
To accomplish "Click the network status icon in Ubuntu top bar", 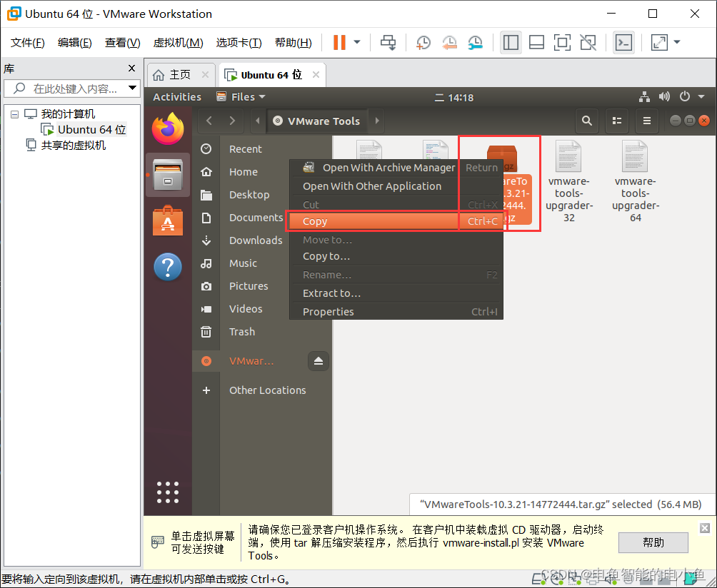I will click(x=645, y=96).
